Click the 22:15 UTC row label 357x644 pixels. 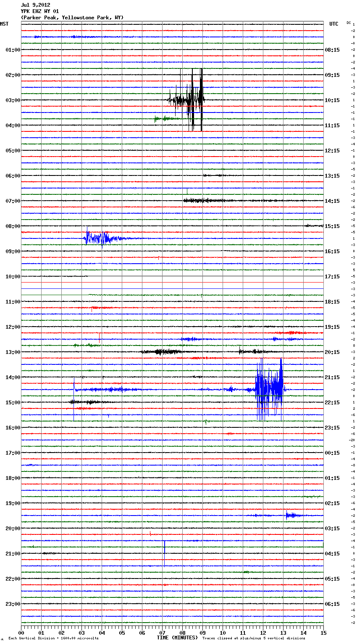click(332, 403)
